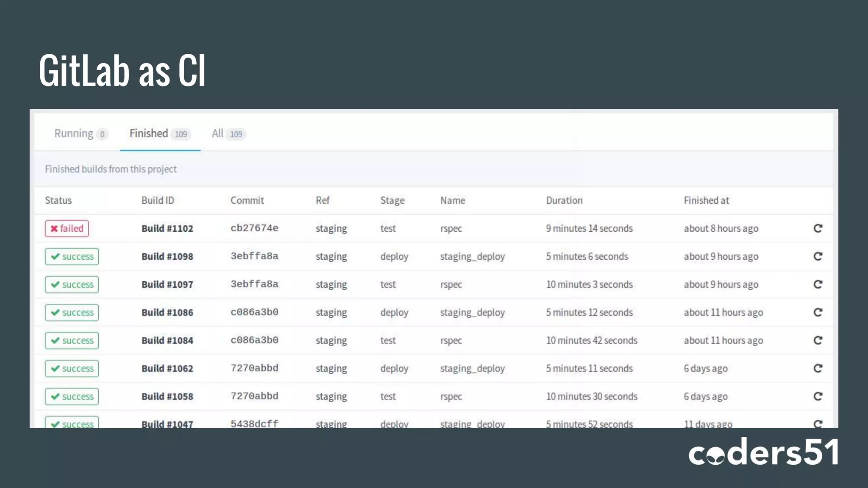Open Build #1084 details link
Viewport: 868px width, 488px height.
pyautogui.click(x=167, y=340)
